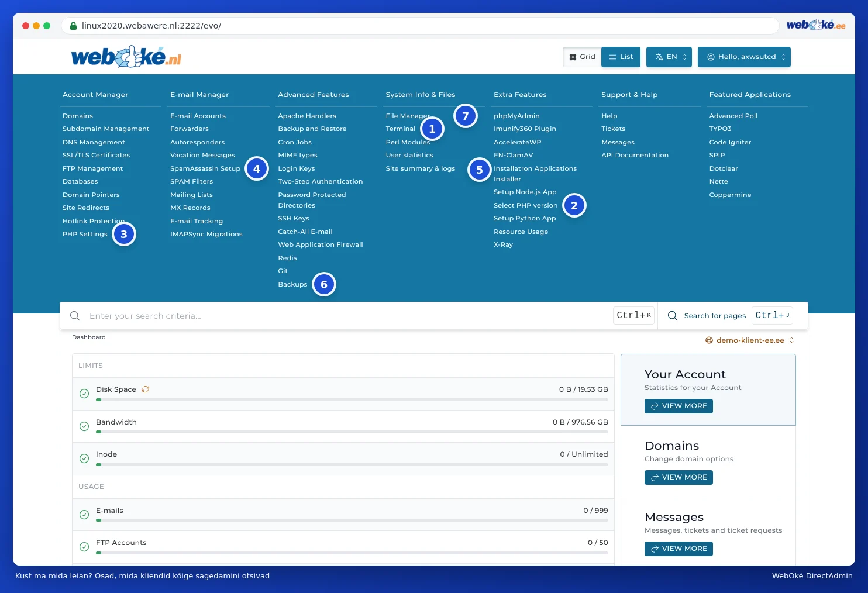Click the Bandwidth status check icon
The image size is (868, 593).
pos(84,426)
